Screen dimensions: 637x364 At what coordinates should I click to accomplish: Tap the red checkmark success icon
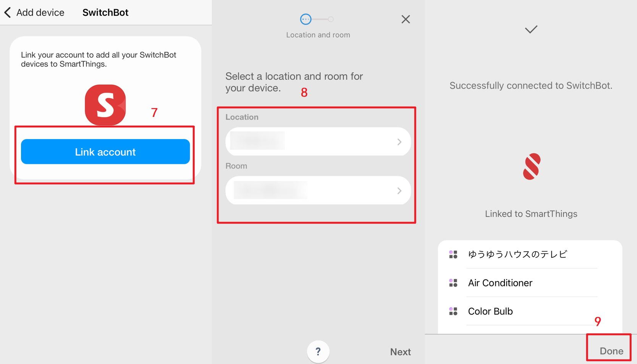point(531,29)
